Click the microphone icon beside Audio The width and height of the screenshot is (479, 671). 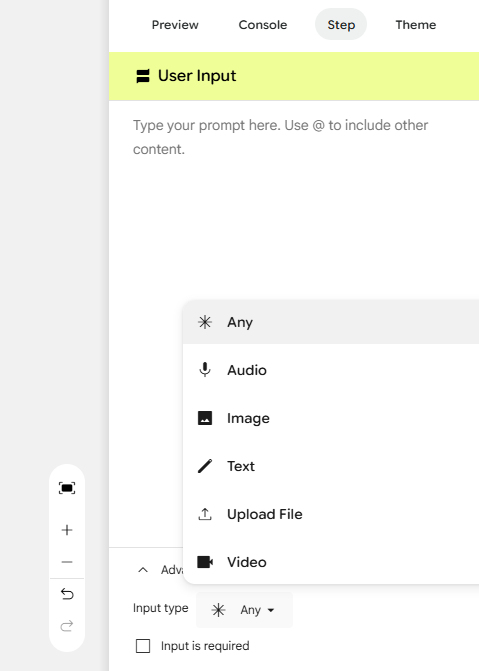(x=205, y=370)
